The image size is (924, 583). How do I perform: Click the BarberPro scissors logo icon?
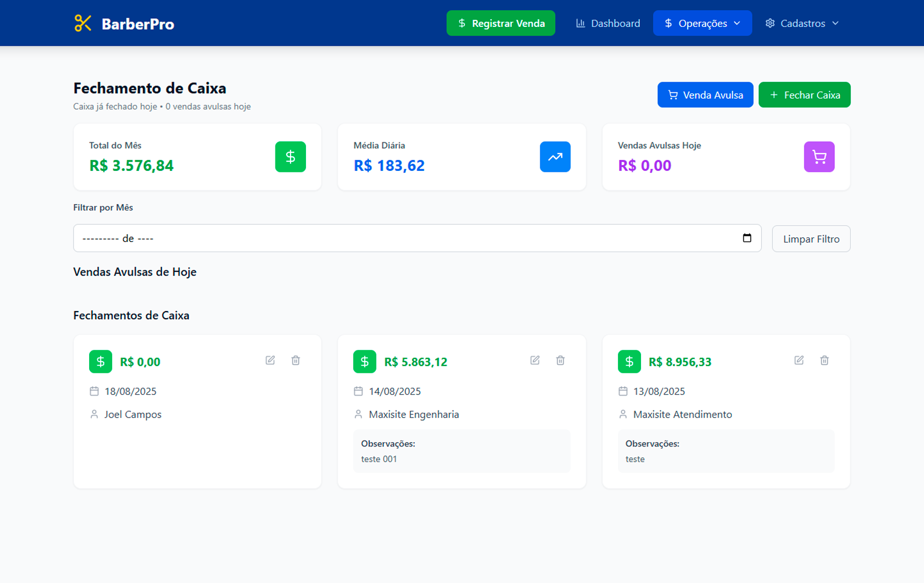click(x=83, y=23)
